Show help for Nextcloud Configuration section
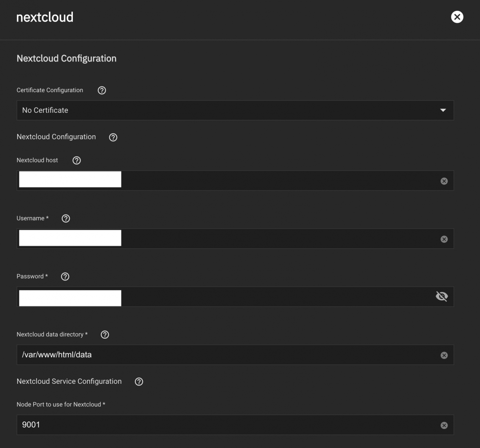The height and width of the screenshot is (448, 480). 113,137
